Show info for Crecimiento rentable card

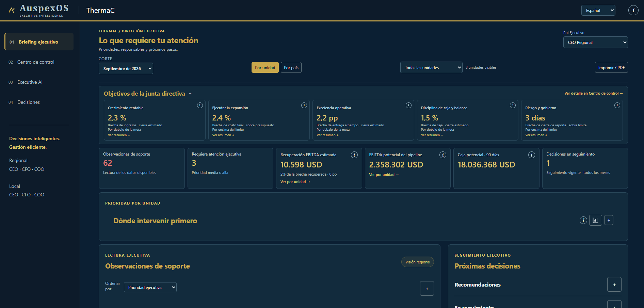pos(200,106)
